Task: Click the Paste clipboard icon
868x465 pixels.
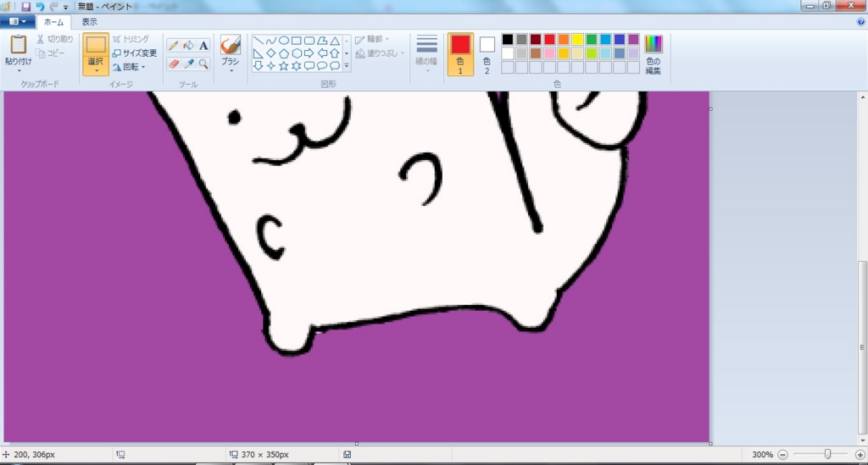Action: 19,44
